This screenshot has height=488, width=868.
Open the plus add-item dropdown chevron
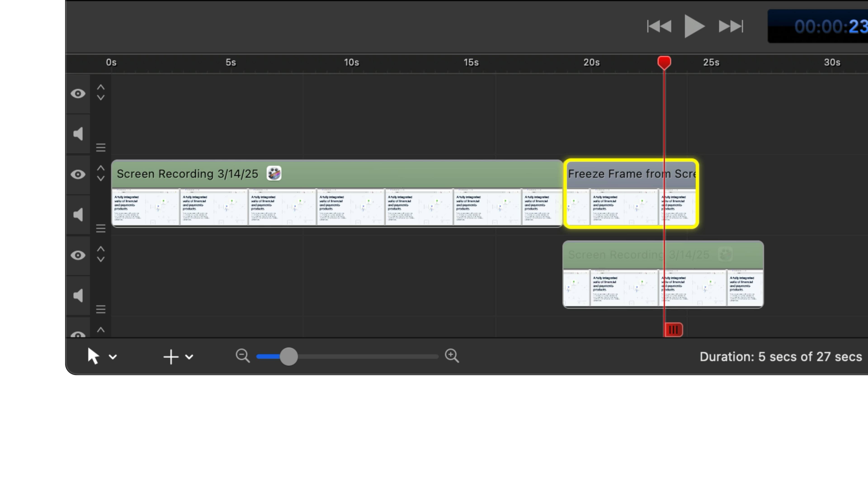[189, 357]
